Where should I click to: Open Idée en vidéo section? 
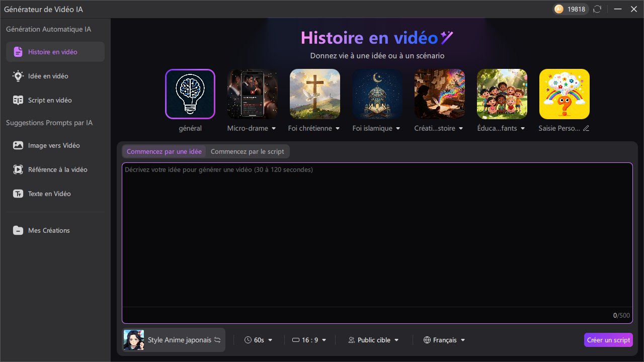[55, 76]
